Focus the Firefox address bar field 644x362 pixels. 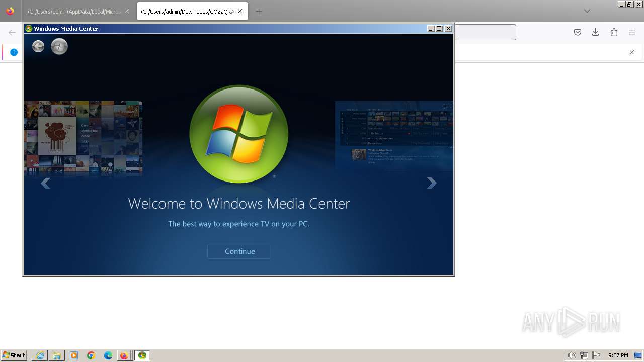(x=486, y=32)
